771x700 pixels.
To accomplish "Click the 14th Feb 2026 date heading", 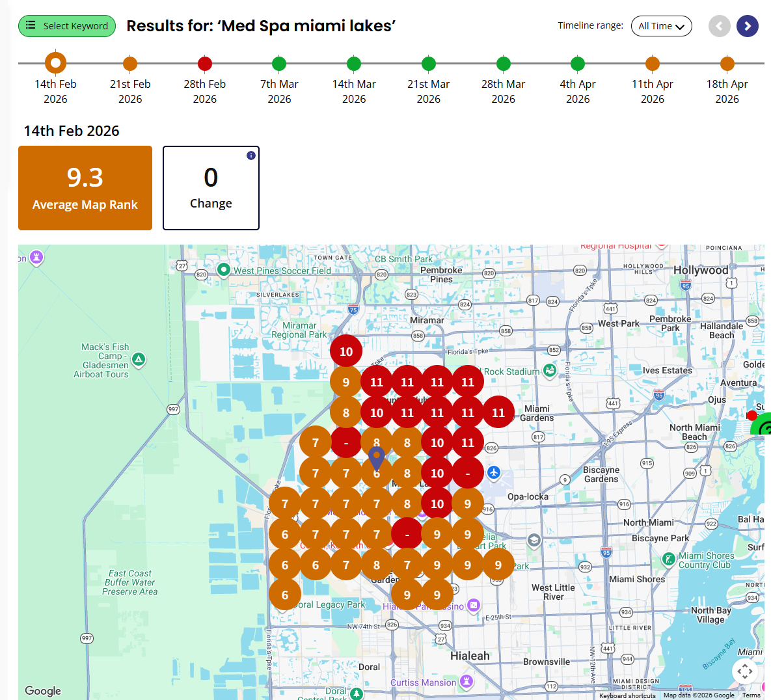I will point(72,131).
